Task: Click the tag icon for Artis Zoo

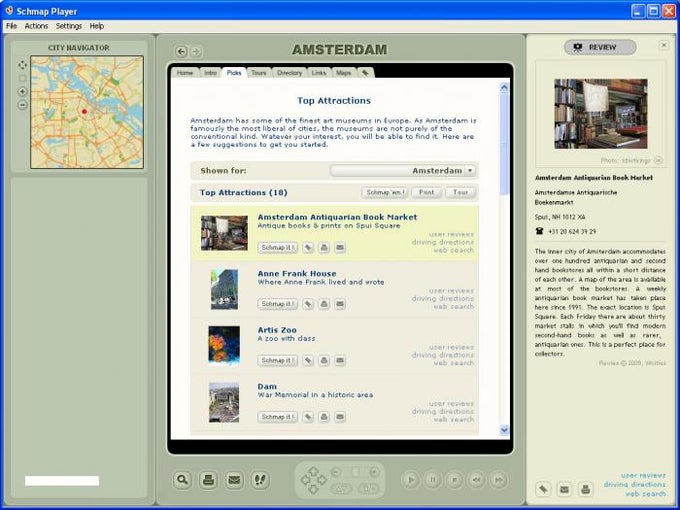Action: pos(308,360)
